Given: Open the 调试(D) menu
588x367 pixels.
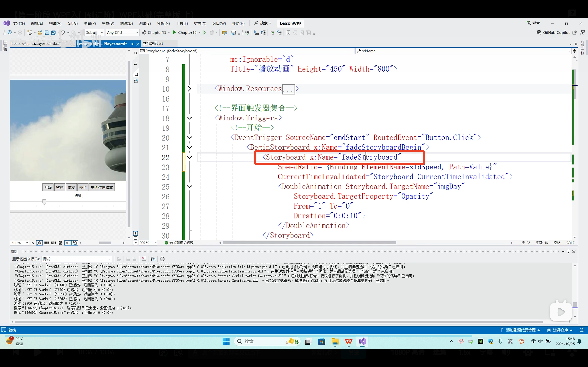Looking at the screenshot, I should tap(126, 23).
